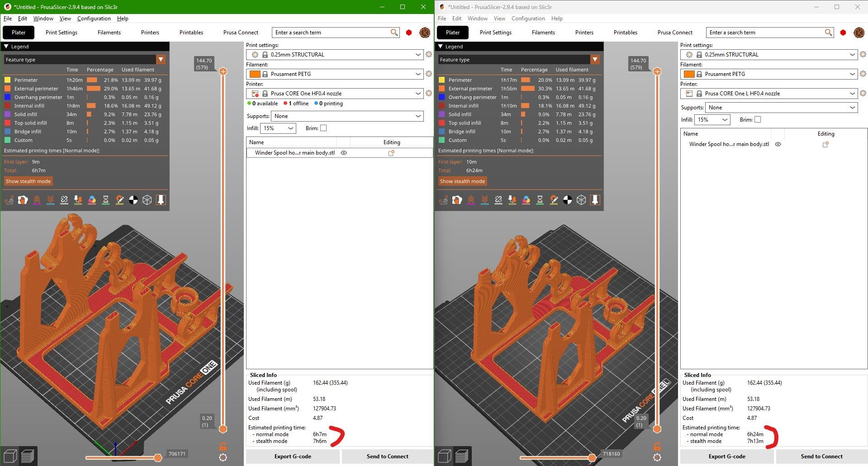Open Prusa Connect tab in left window
Image resolution: width=868 pixels, height=466 pixels.
241,33
